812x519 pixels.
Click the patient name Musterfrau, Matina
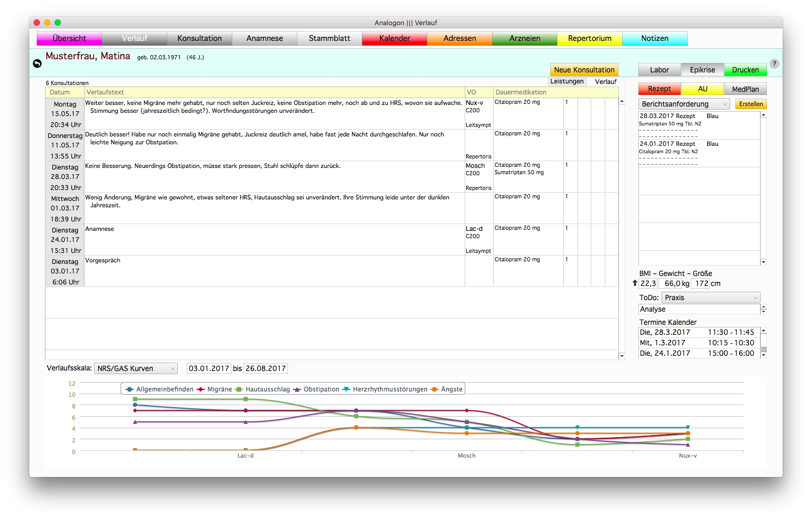coord(88,56)
